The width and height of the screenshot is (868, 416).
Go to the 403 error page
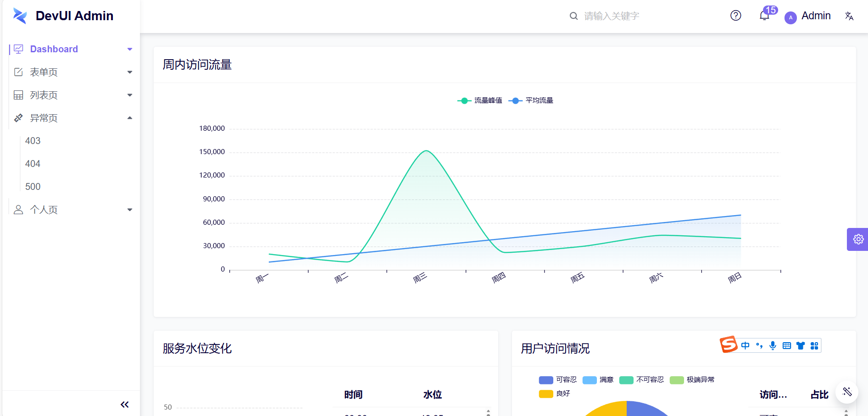click(33, 141)
